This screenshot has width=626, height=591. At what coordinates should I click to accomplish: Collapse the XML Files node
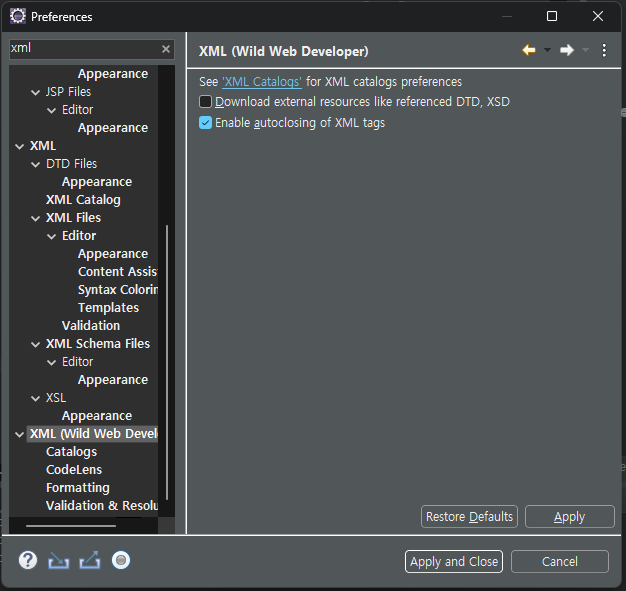coord(36,218)
